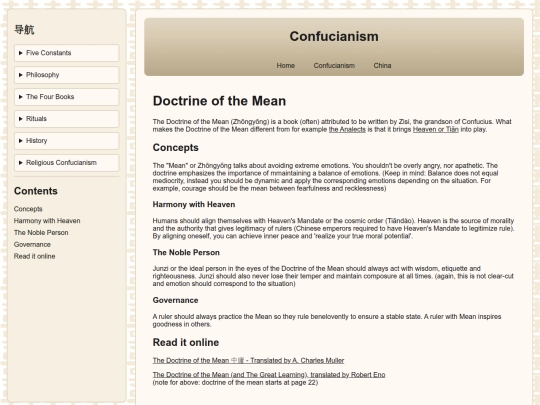Open The Noble Person contents link
540x405 pixels.
click(x=41, y=232)
